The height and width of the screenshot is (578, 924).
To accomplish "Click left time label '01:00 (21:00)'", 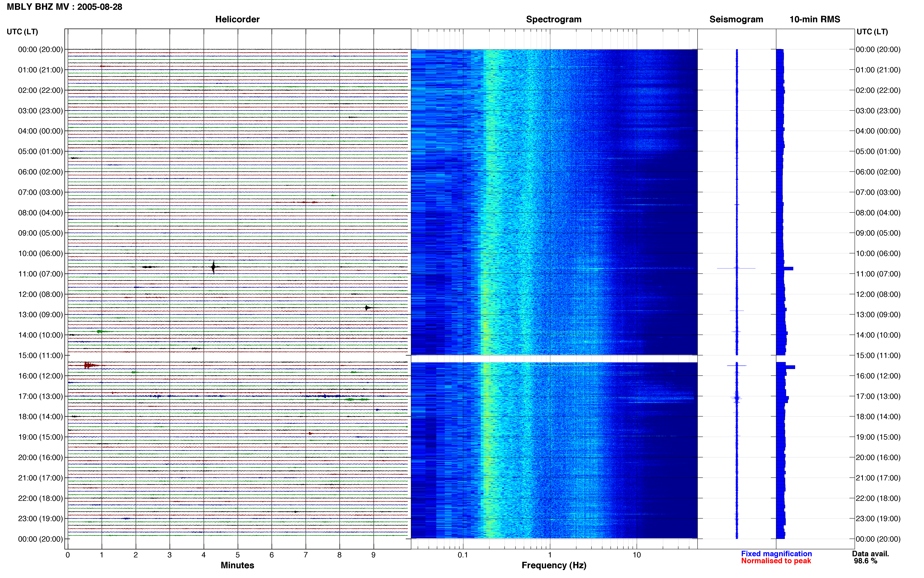I will 41,70.
